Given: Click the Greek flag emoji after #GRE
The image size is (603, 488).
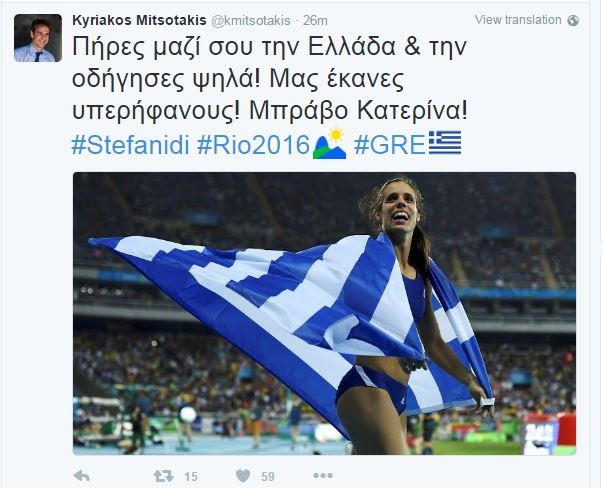Looking at the screenshot, I should pos(445,143).
